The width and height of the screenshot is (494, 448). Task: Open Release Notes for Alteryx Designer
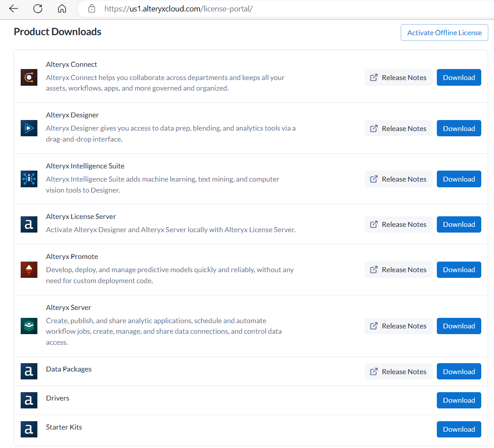(398, 128)
